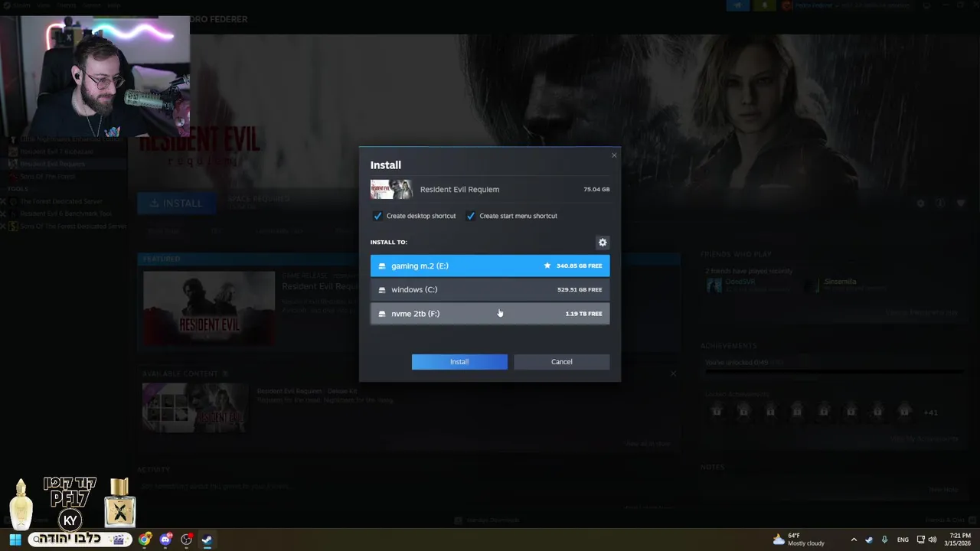This screenshot has height=551, width=980.
Task: Collapse the TOOLS category in library
Action: point(17,189)
